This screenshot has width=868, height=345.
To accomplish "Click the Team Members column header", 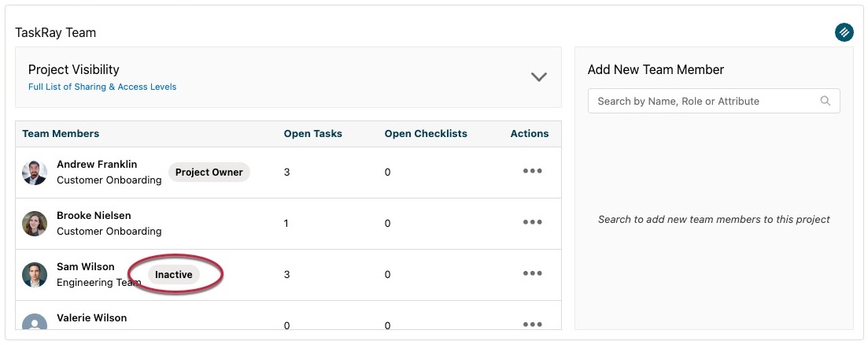I will click(x=61, y=133).
